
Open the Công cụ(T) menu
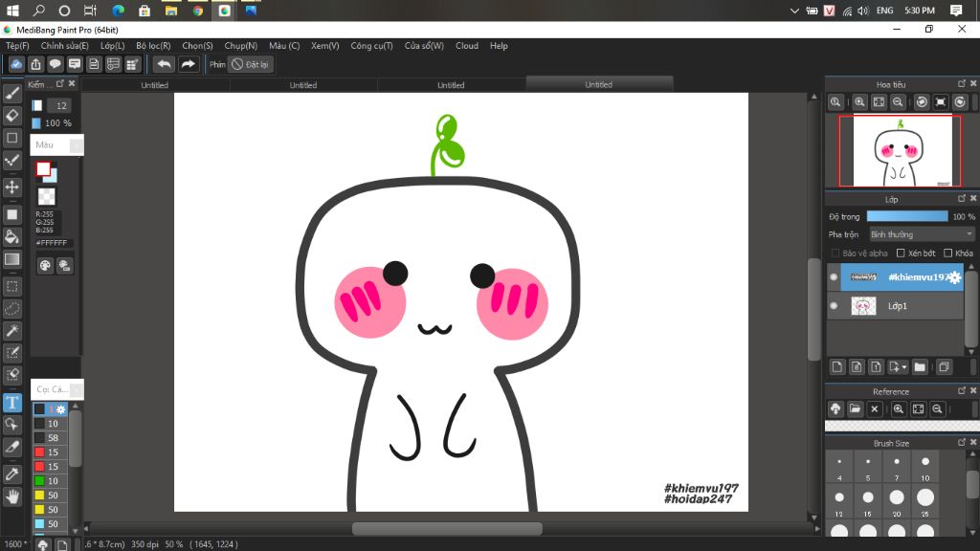[371, 46]
